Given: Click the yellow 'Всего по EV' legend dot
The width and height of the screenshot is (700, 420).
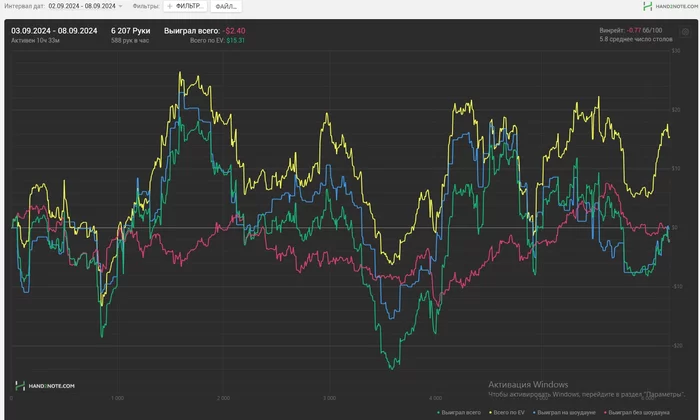Looking at the screenshot, I should tap(491, 412).
